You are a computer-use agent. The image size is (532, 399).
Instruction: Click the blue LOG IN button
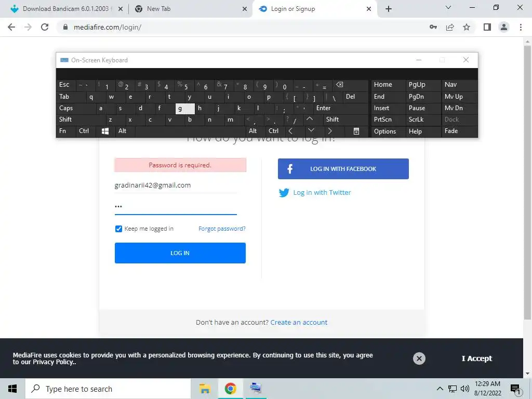pyautogui.click(x=180, y=253)
